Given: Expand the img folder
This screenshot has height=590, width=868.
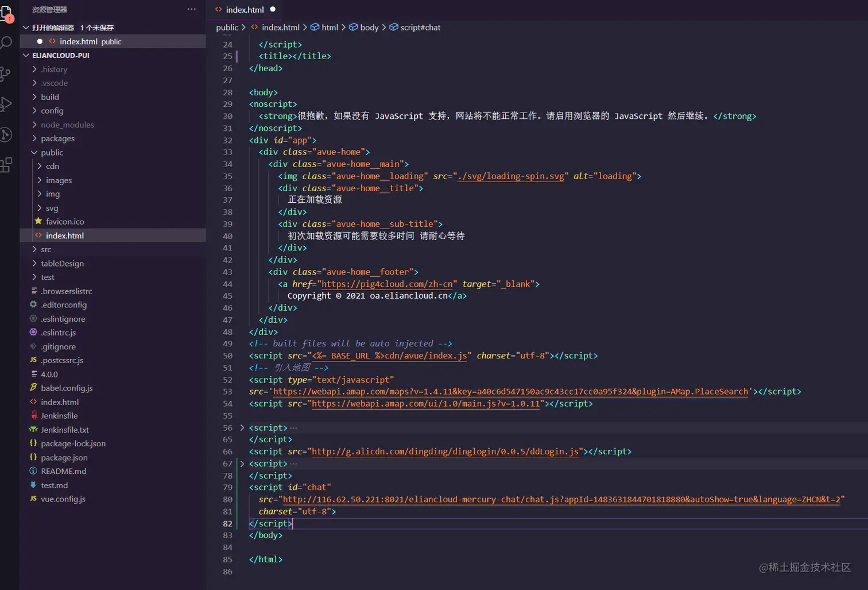Looking at the screenshot, I should pos(53,194).
